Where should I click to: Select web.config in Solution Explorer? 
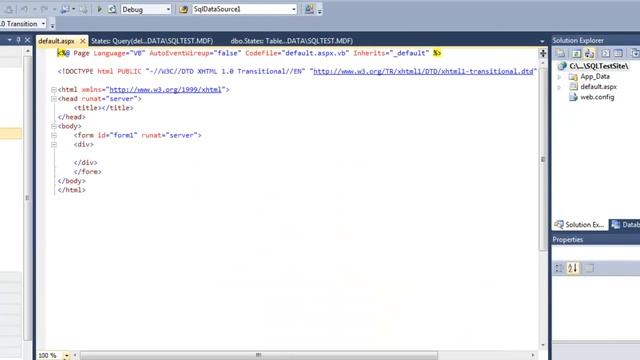[597, 97]
